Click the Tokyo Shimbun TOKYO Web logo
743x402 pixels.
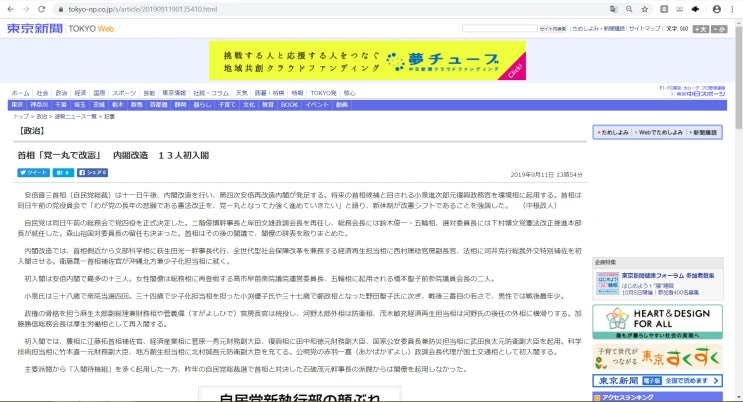pos(61,28)
